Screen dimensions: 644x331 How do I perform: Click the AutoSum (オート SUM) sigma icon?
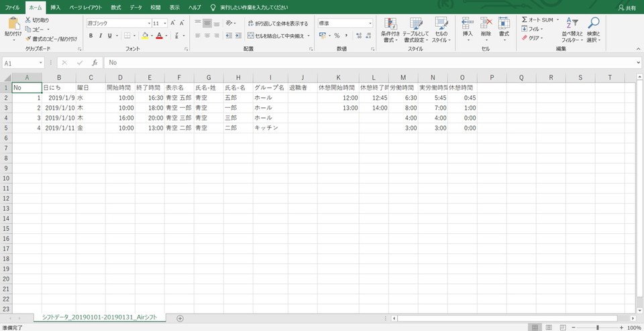[x=525, y=20]
